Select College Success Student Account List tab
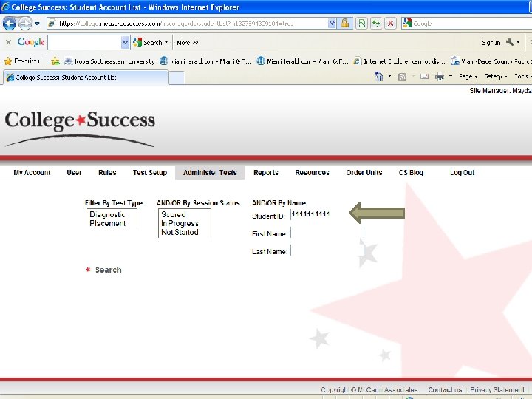 86,78
